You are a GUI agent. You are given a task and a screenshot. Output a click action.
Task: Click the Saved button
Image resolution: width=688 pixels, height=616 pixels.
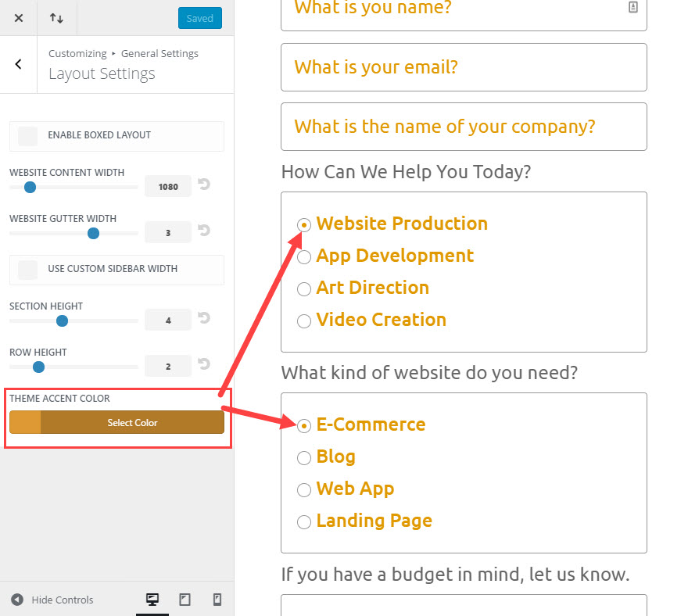[199, 18]
